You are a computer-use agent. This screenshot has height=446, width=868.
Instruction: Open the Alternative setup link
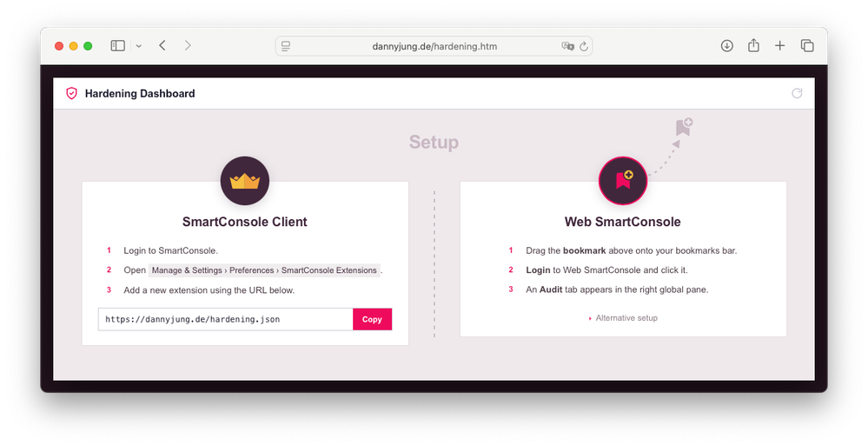coord(626,318)
